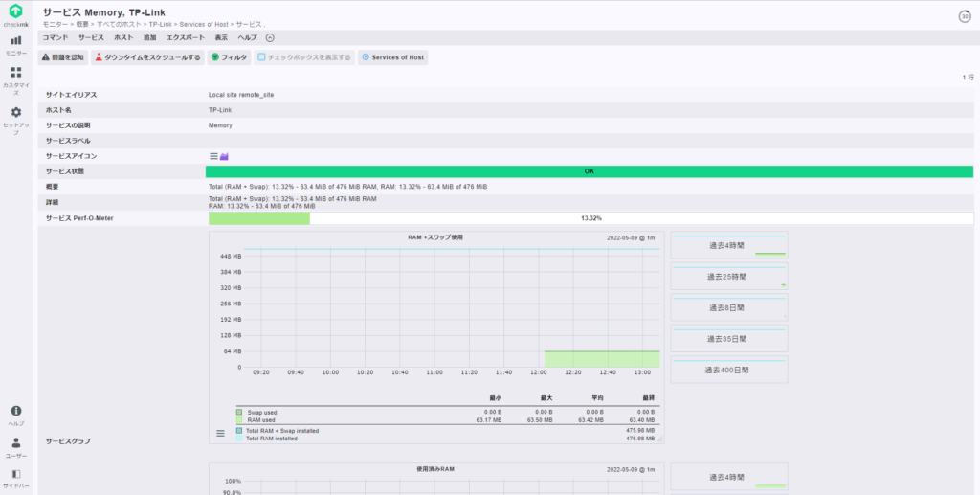Open the ホスト menu
This screenshot has height=495, width=980.
[x=123, y=37]
